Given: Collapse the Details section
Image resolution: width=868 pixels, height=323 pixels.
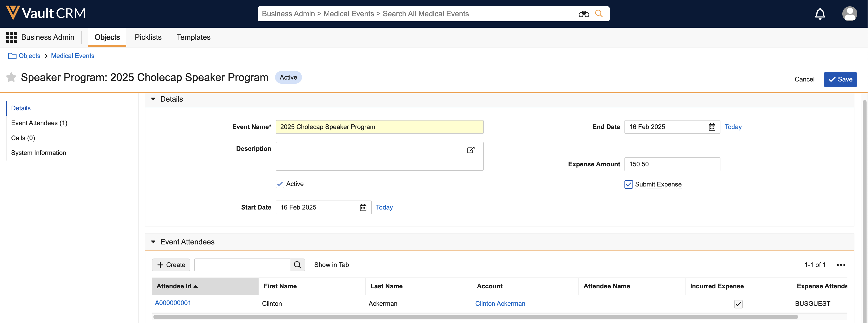Looking at the screenshot, I should [x=153, y=99].
